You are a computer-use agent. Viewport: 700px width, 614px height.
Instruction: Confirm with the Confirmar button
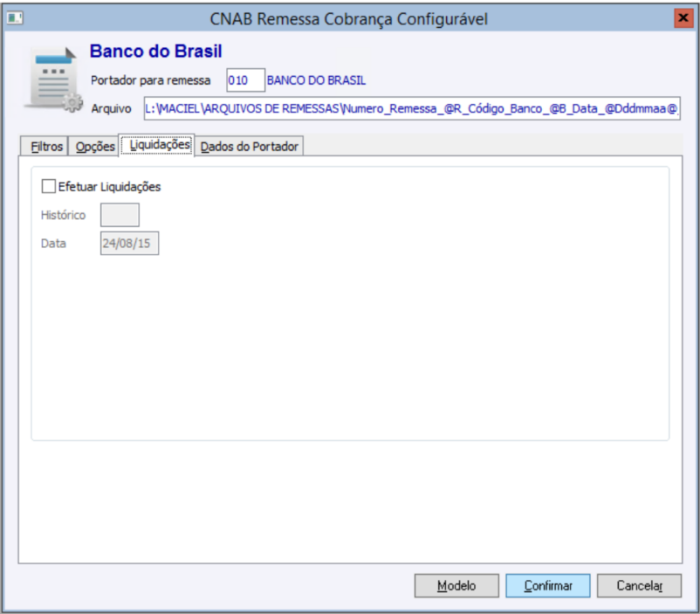[548, 585]
